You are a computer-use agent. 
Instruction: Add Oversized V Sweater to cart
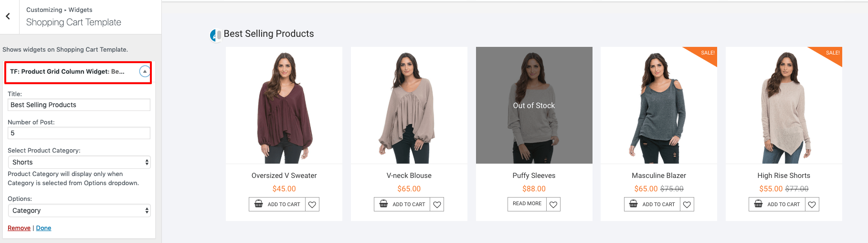pyautogui.click(x=277, y=204)
